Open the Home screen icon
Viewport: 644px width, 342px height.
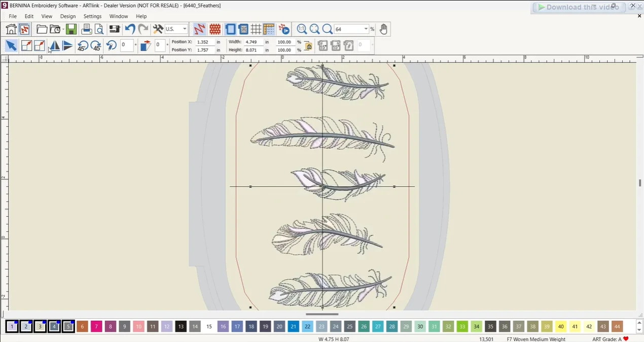11,29
